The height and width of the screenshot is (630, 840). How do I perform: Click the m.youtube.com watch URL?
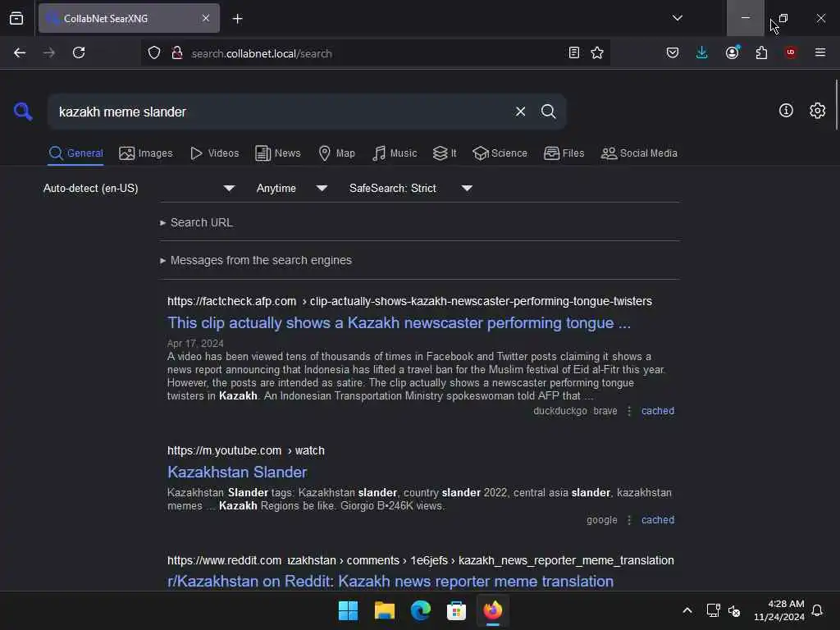(x=245, y=450)
